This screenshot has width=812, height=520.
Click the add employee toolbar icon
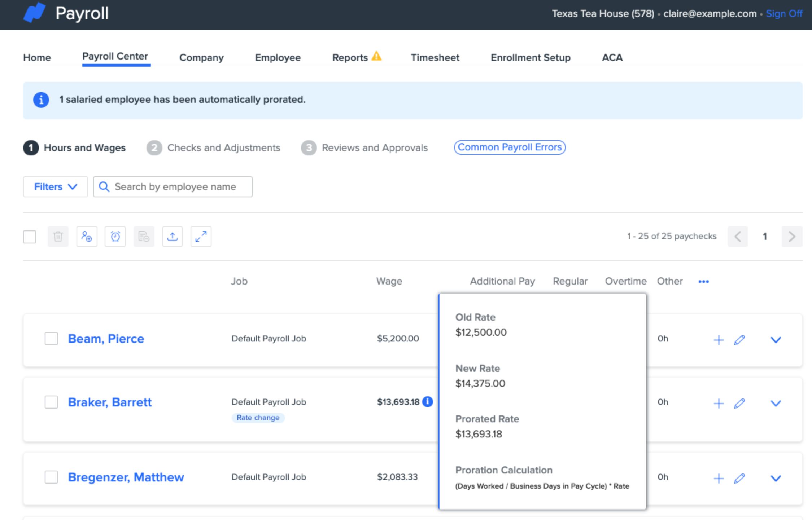(x=87, y=237)
